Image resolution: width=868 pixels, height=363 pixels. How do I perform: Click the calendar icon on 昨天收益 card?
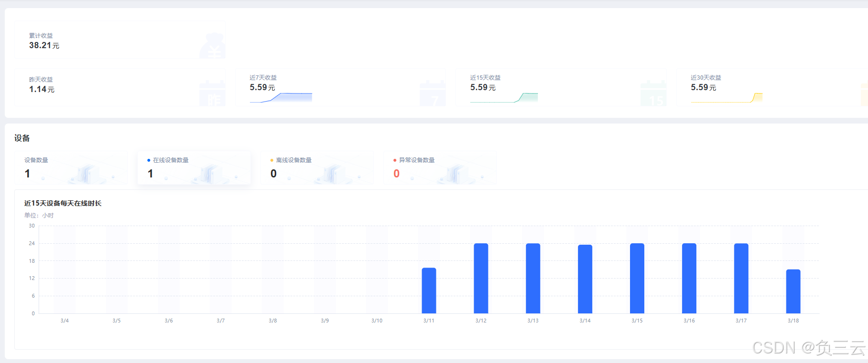(x=212, y=93)
